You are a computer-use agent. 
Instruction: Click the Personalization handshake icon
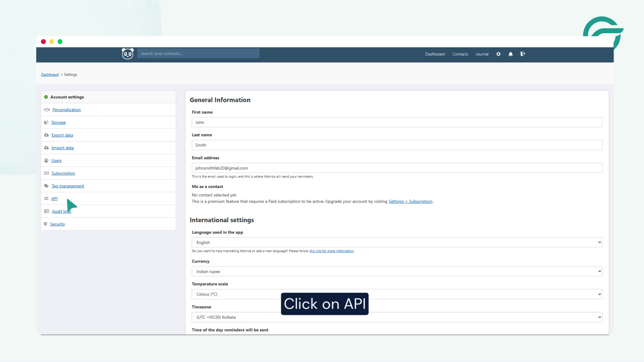[47, 110]
